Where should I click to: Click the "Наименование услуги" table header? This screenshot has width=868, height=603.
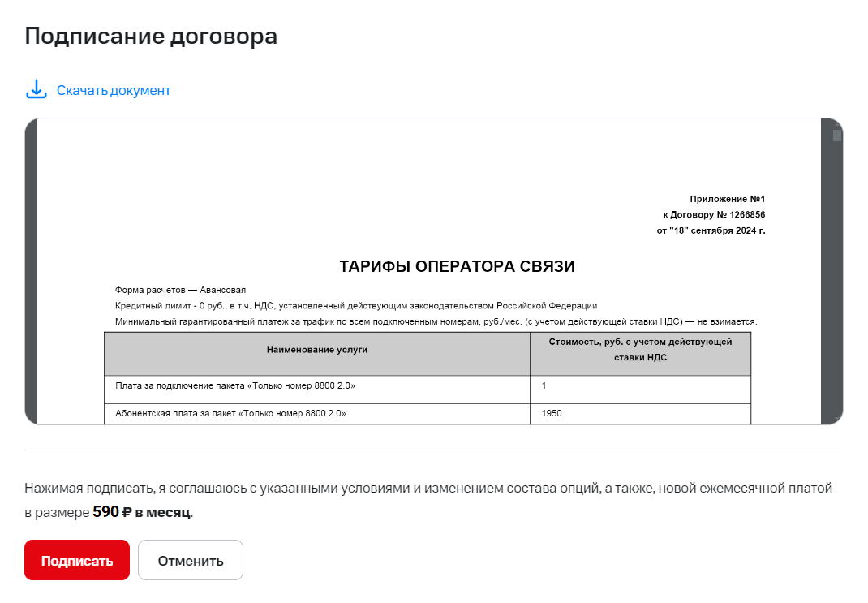[x=317, y=350]
